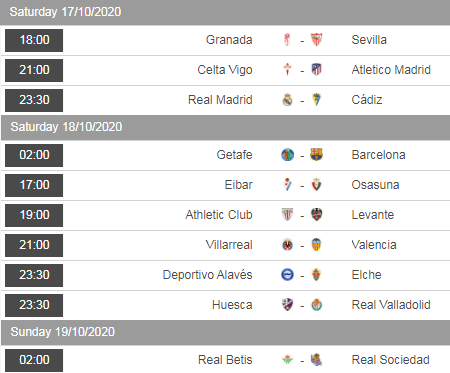Select the Sunday 19/10/2020 date header

click(x=225, y=332)
